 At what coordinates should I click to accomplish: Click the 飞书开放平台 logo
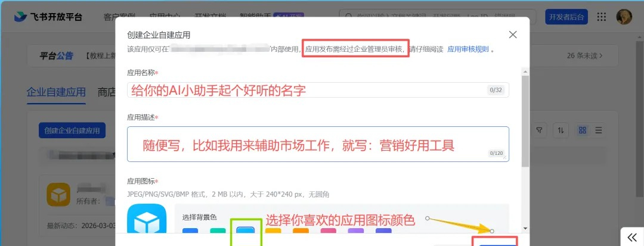click(x=48, y=17)
